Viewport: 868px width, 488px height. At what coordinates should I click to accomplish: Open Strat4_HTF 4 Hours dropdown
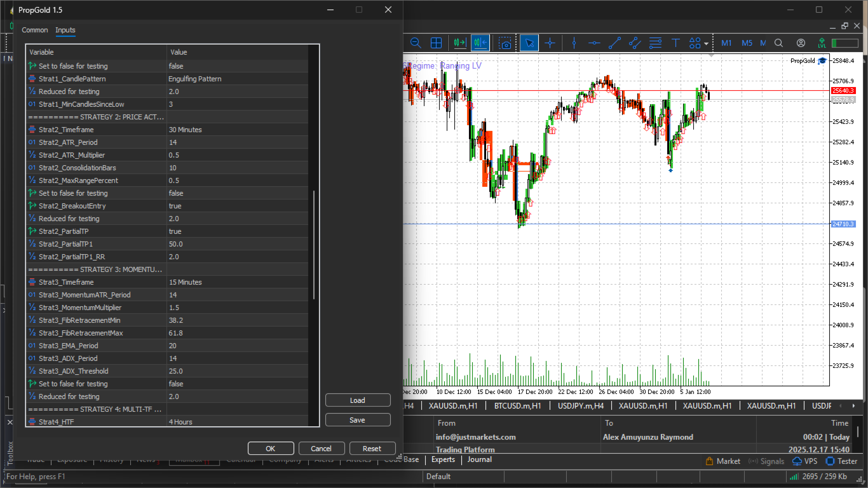(237, 421)
